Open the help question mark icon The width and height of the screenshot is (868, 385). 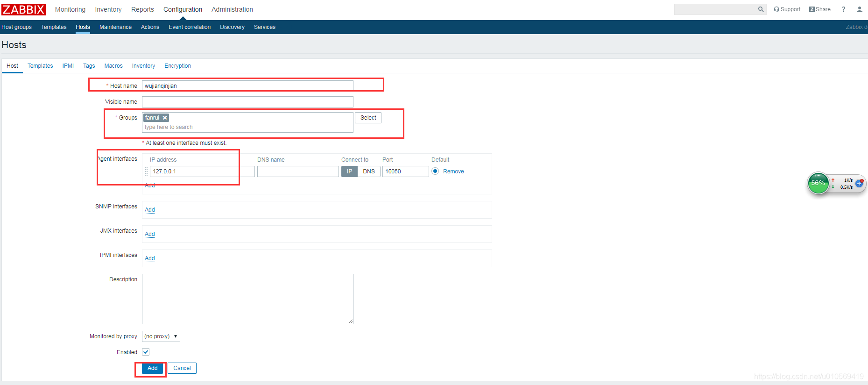click(x=843, y=9)
